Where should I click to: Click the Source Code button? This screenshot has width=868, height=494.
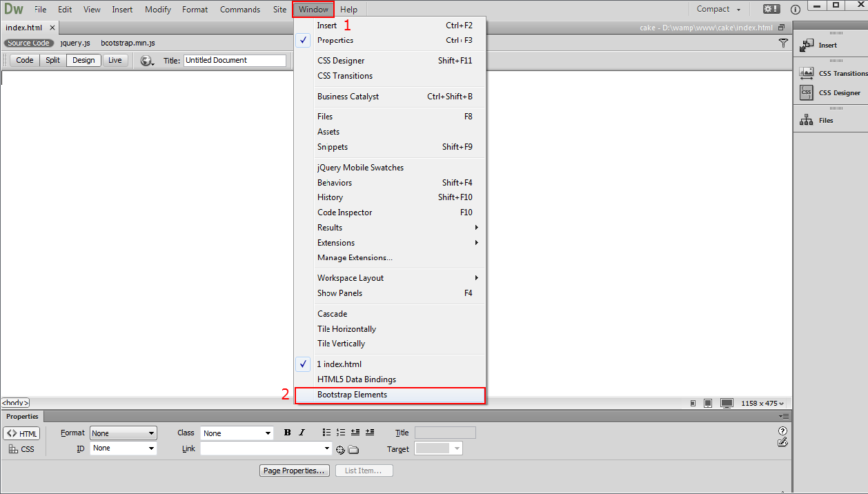[29, 43]
